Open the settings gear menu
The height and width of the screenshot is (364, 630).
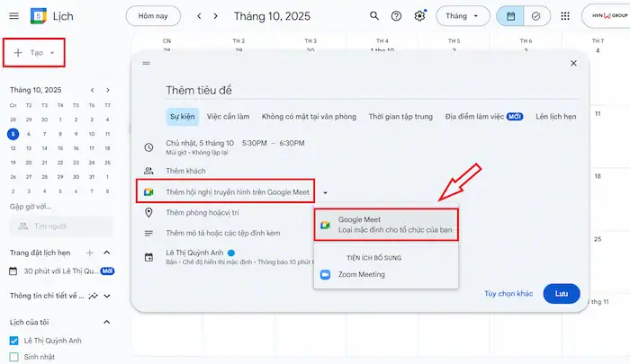(419, 16)
